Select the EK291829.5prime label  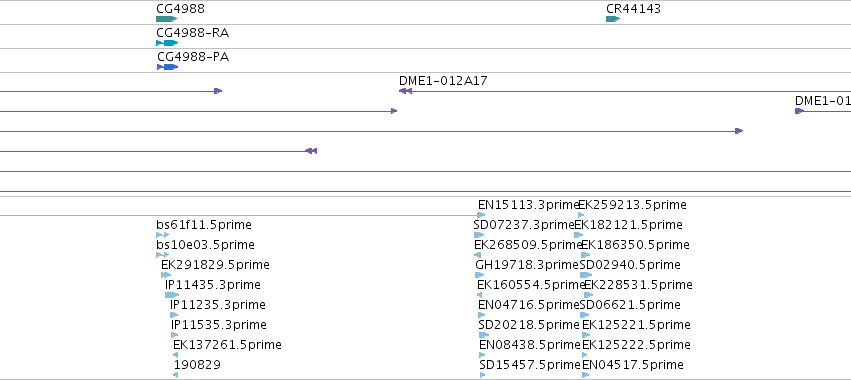pos(215,265)
